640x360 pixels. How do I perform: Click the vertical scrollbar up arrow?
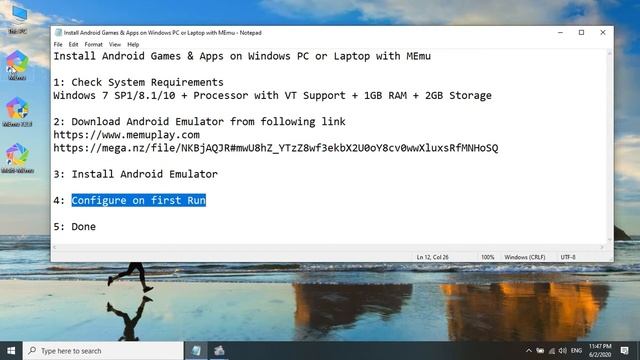pyautogui.click(x=610, y=53)
